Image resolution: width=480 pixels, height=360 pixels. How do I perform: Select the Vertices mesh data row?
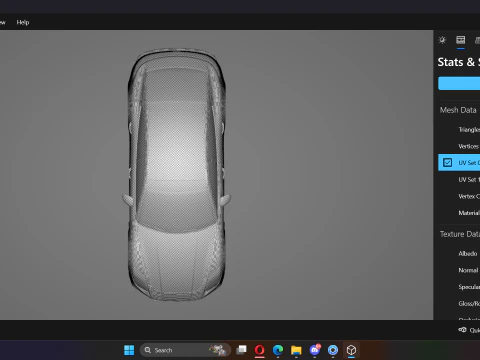point(459,146)
